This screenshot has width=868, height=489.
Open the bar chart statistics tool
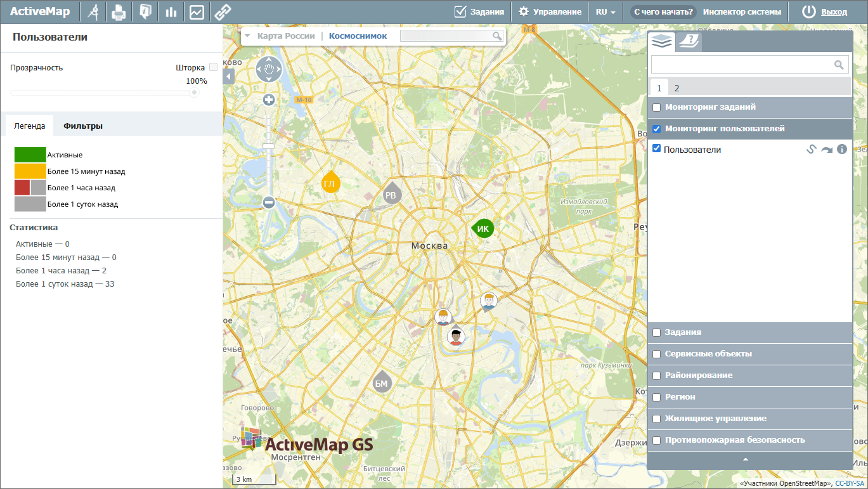pos(171,11)
